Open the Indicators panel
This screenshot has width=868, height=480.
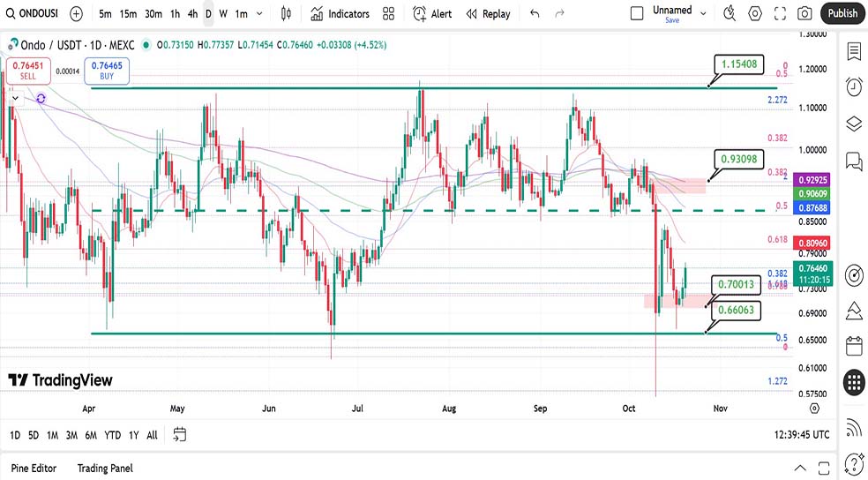point(340,13)
